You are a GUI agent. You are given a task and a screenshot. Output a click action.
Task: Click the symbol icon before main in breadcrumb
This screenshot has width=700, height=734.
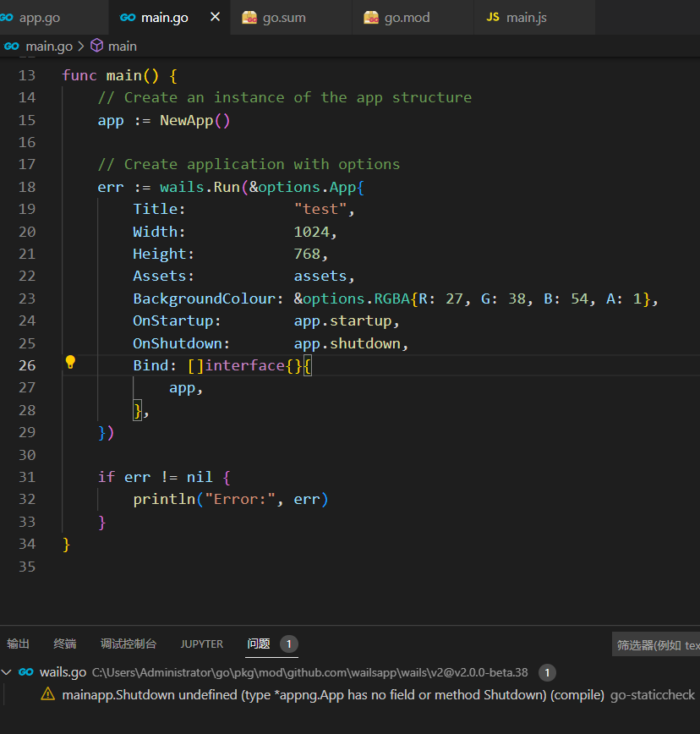click(x=96, y=46)
